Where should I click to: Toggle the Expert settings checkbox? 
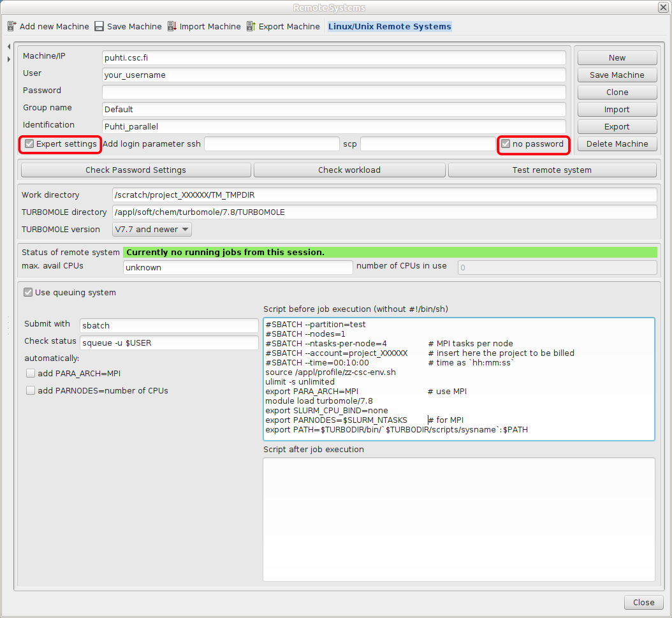point(29,144)
